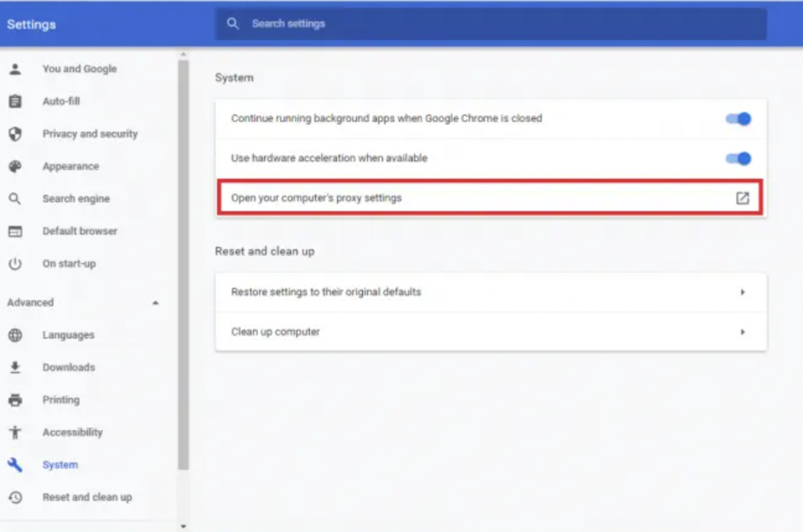Collapse the Advanced section in sidebar

click(x=155, y=303)
